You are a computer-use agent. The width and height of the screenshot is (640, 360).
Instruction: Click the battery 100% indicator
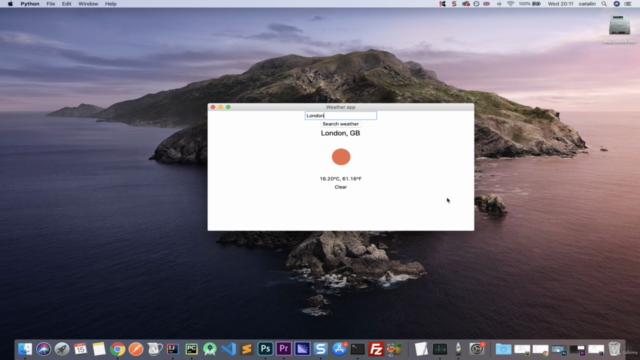530,4
